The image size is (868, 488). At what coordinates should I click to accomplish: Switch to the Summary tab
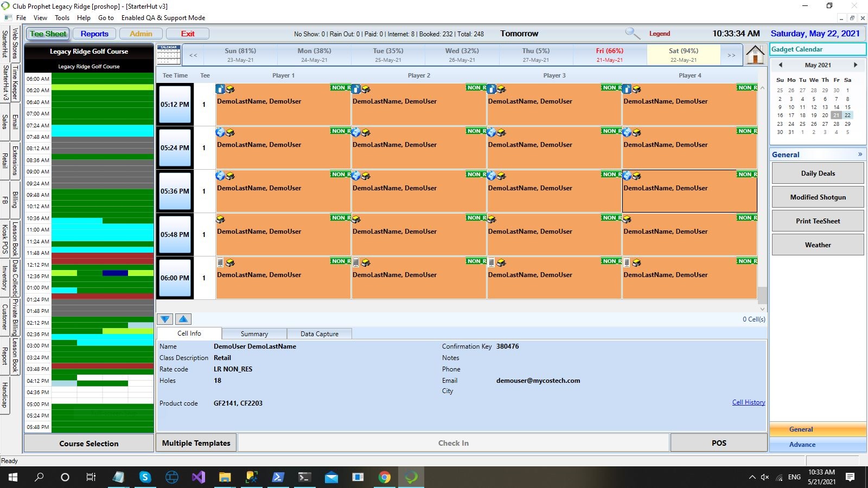click(254, 334)
